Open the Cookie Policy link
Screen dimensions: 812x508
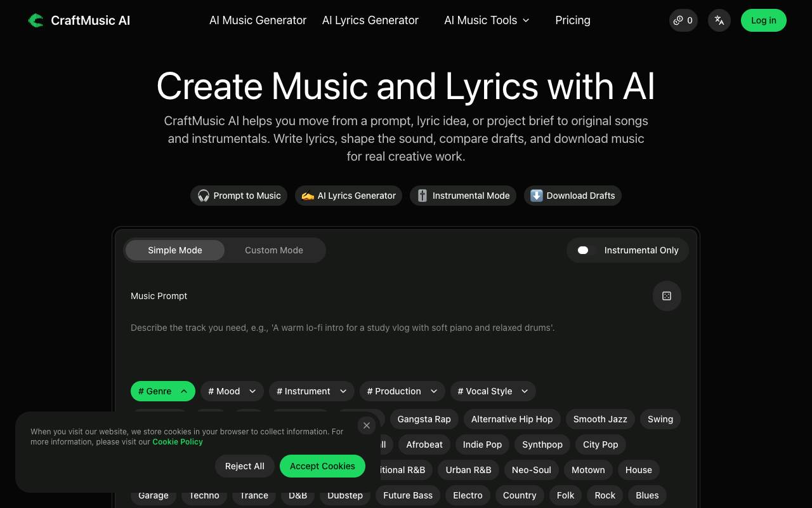[178, 442]
